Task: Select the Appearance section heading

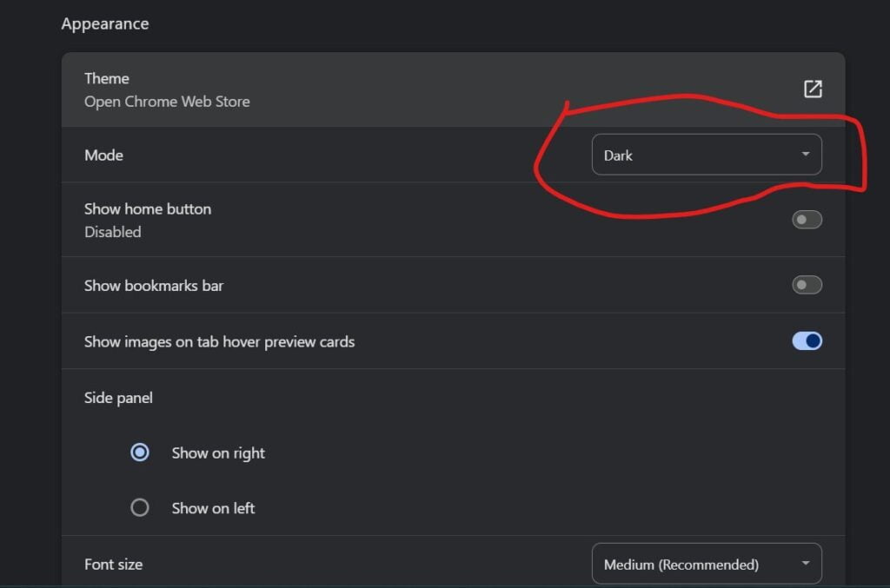Action: 104,23
